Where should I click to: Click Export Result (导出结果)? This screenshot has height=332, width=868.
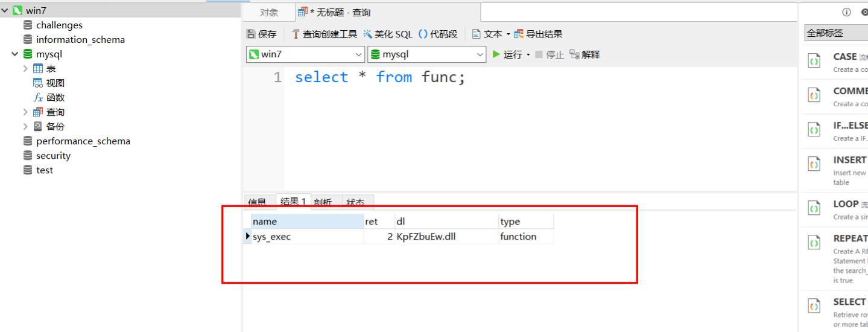tap(538, 34)
